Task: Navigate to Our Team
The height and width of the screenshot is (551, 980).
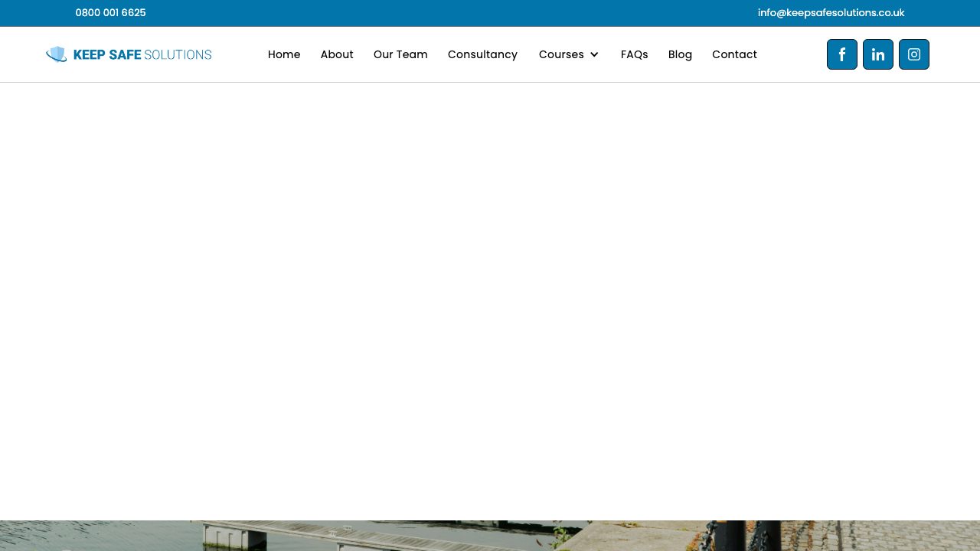Action: point(400,54)
